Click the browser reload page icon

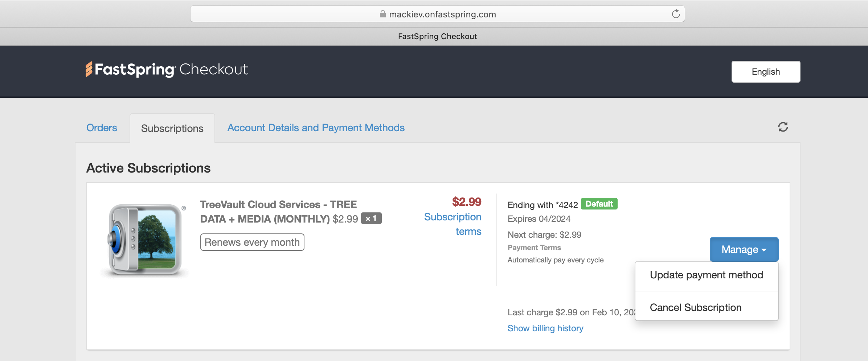click(x=675, y=14)
